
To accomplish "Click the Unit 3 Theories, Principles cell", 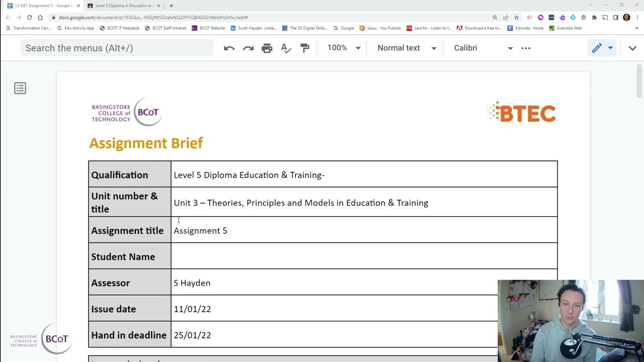I will (x=364, y=202).
